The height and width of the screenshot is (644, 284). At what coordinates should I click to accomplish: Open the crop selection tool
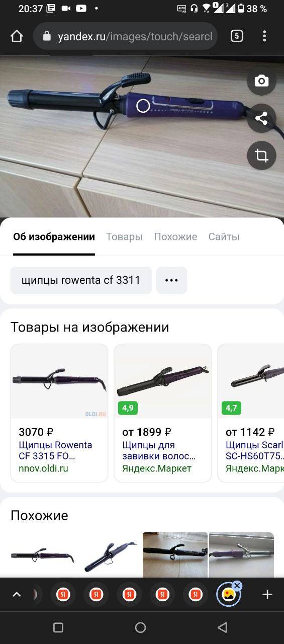coord(261,155)
